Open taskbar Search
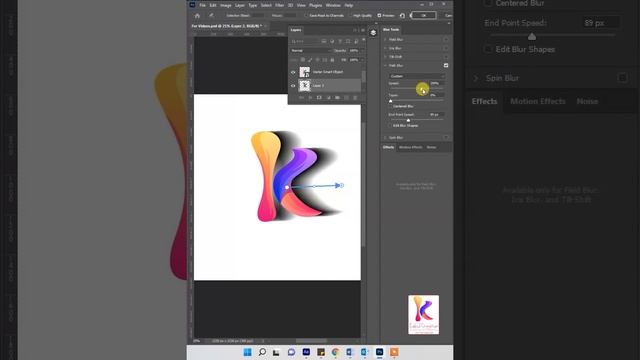Screen dimensions: 640x360 [262, 352]
